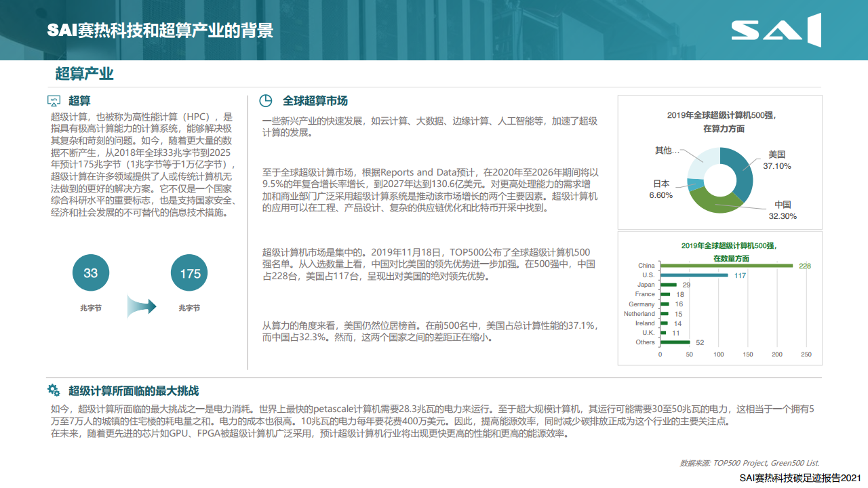Viewport: 868px width, 488px height.
Task: Select the 超级计算所面临的最大挑战 heading
Action: click(134, 391)
